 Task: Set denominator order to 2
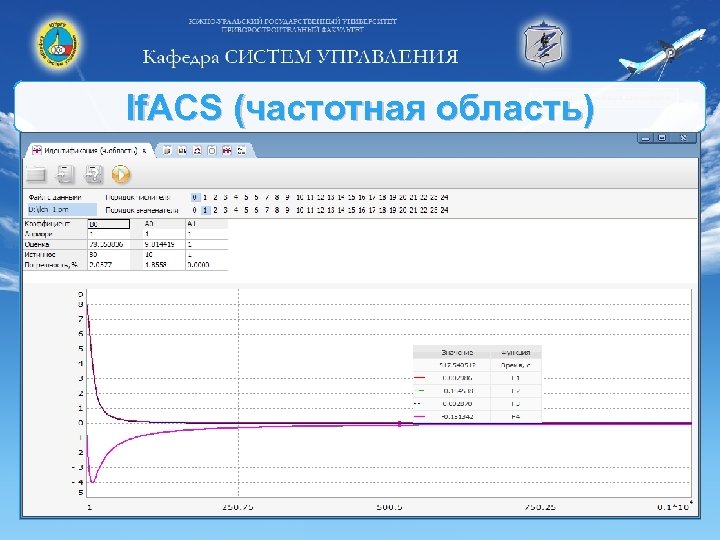(x=215, y=210)
